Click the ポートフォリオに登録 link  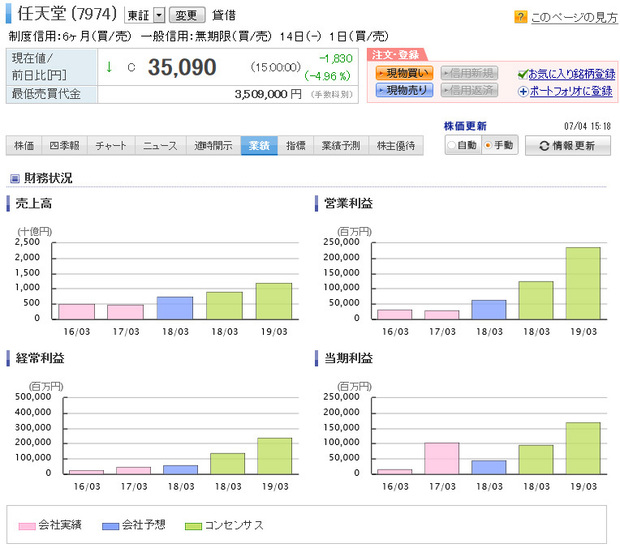coord(571,91)
